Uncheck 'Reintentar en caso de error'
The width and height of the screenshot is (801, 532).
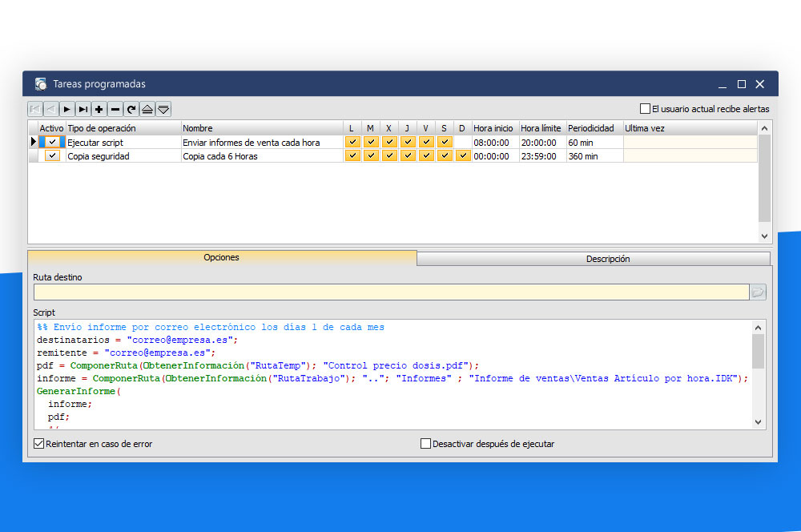point(39,444)
